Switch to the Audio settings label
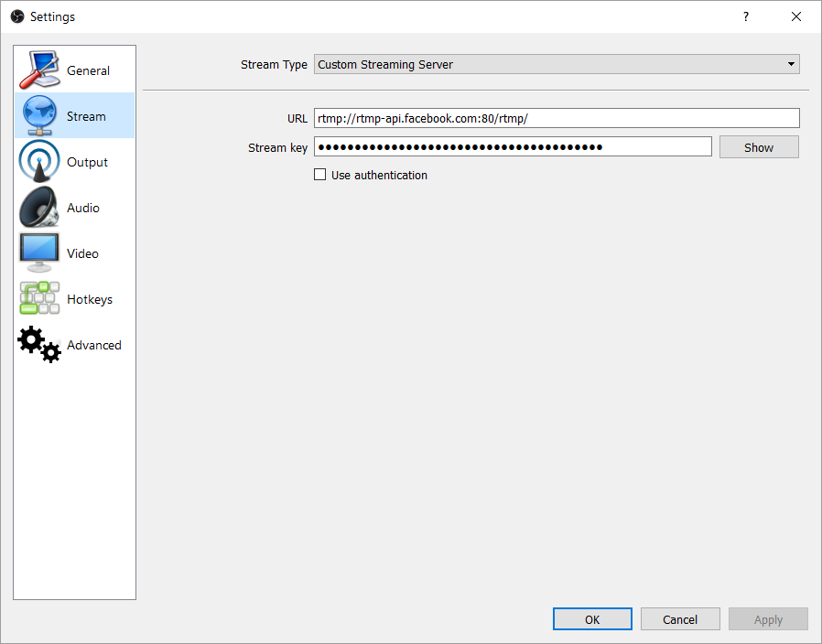This screenshot has height=644, width=822. pyautogui.click(x=83, y=208)
